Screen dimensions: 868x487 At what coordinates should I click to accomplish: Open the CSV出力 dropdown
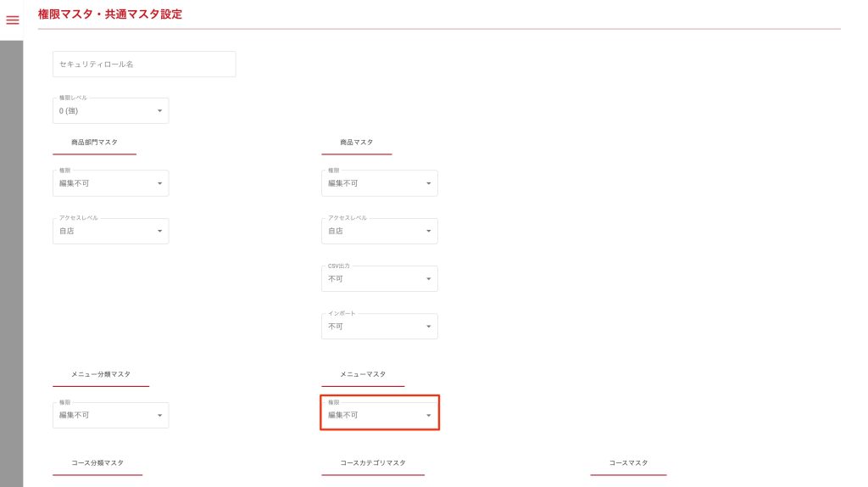[379, 278]
